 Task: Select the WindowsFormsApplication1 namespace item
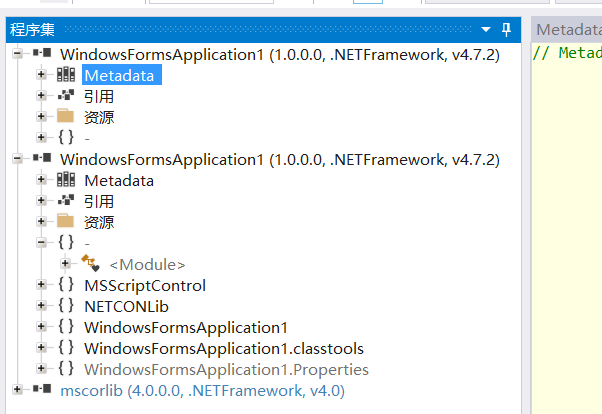coord(185,327)
